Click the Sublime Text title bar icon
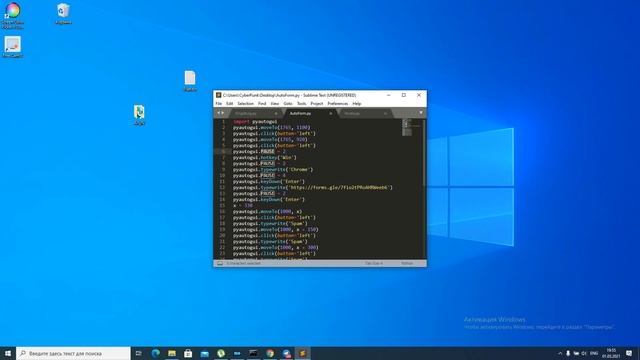The width and height of the screenshot is (640, 360). (218, 95)
